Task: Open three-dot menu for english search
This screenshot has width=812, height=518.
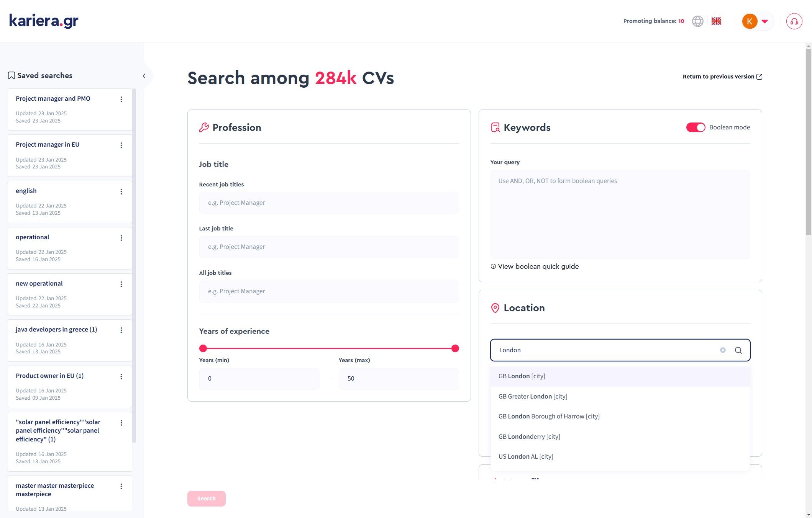Action: (121, 192)
